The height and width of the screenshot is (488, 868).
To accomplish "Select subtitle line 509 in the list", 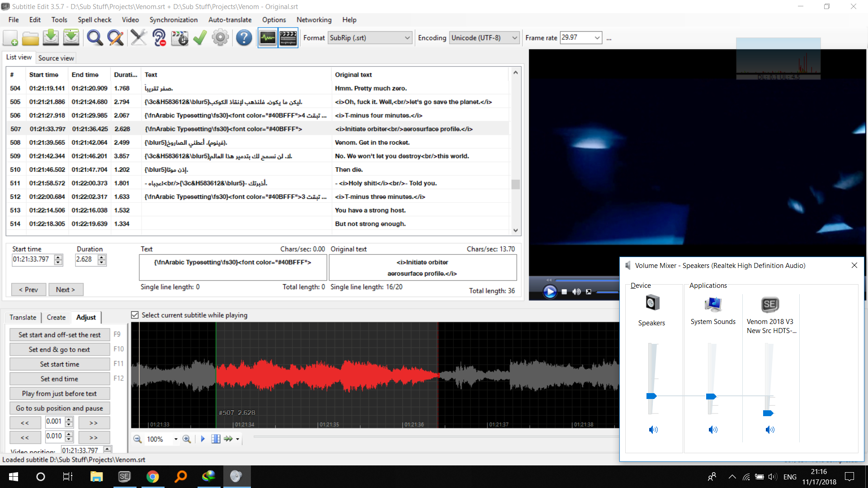I will [x=226, y=156].
